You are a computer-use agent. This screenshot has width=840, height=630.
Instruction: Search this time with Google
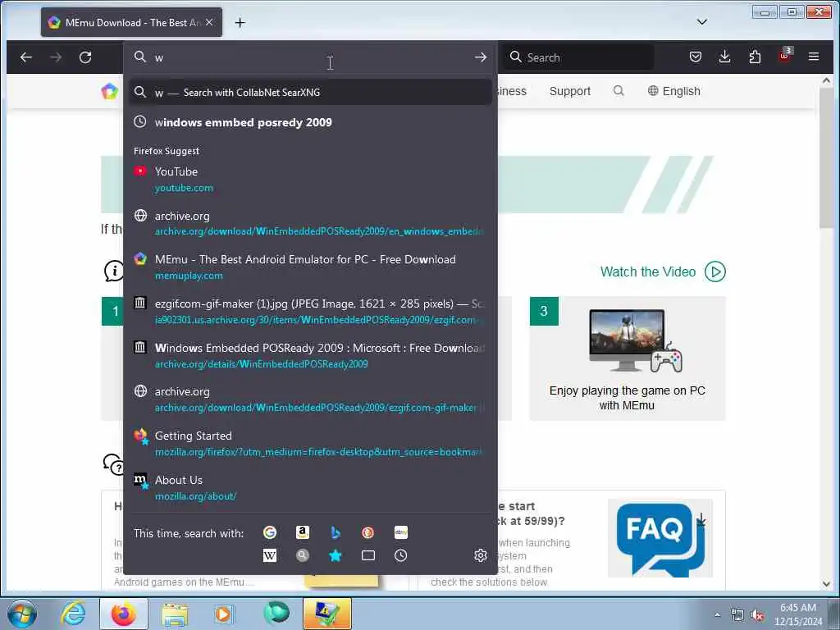269,532
